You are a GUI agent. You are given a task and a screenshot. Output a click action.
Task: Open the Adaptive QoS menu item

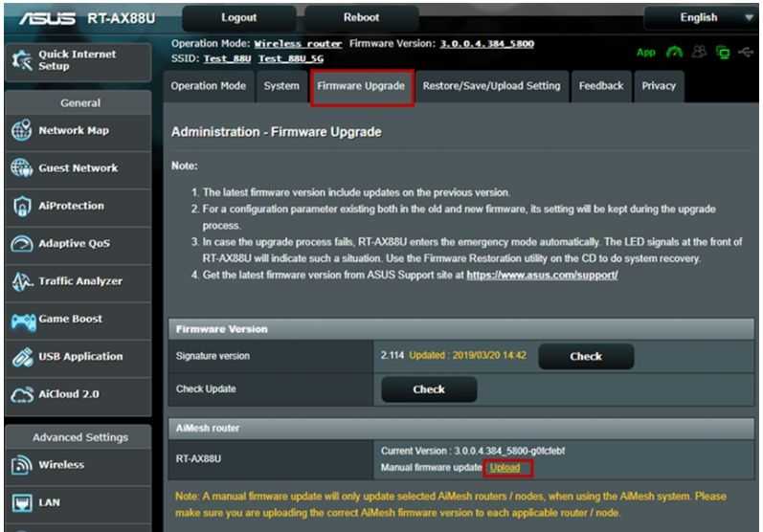(78, 244)
